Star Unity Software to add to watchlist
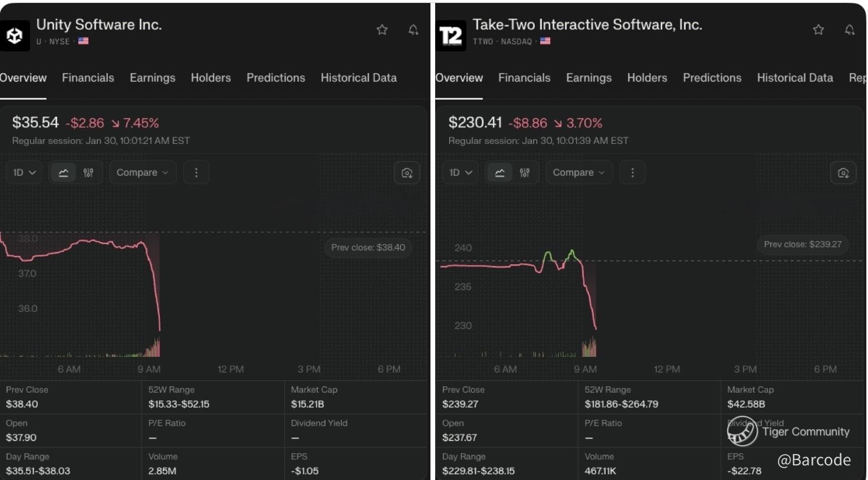Image resolution: width=868 pixels, height=480 pixels. pyautogui.click(x=382, y=29)
